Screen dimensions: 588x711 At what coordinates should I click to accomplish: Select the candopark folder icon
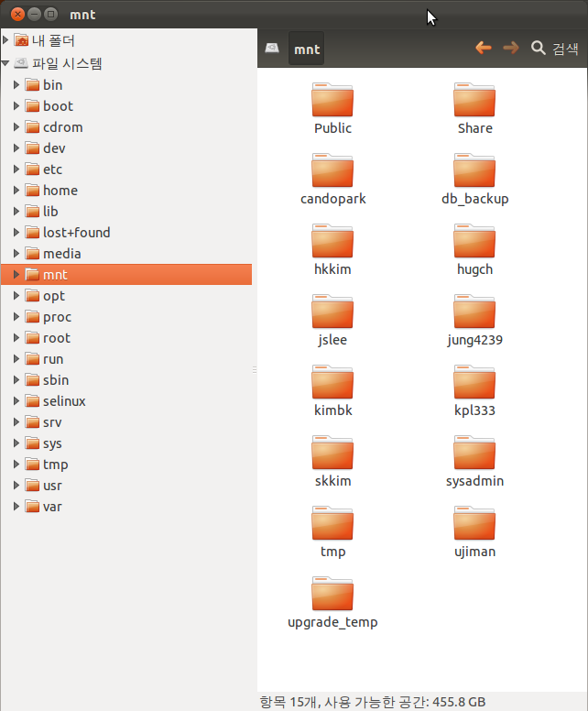(332, 170)
